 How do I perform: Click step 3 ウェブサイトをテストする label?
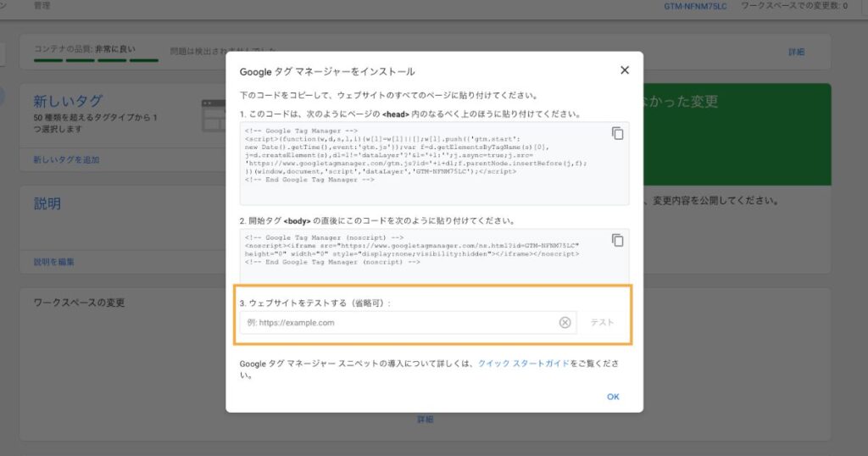(315, 303)
